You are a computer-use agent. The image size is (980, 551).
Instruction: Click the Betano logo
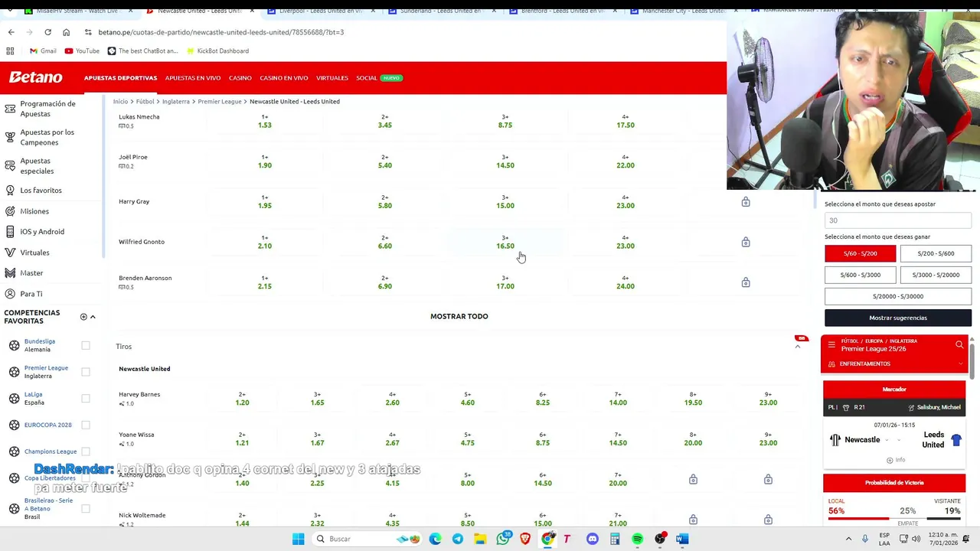(36, 77)
